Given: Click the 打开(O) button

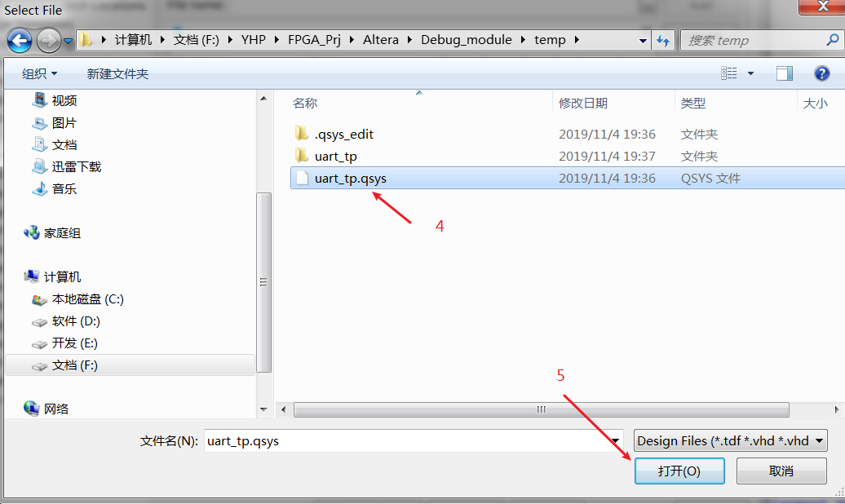Looking at the screenshot, I should [x=679, y=471].
